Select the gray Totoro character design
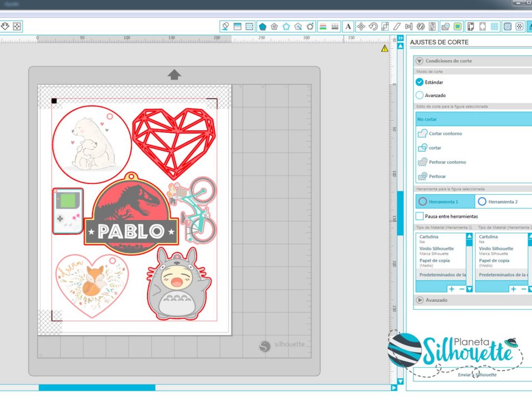 tap(179, 284)
